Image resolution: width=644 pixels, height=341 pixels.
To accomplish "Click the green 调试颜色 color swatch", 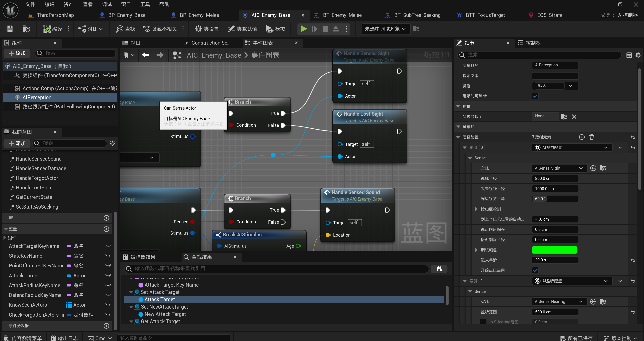I will pos(554,250).
